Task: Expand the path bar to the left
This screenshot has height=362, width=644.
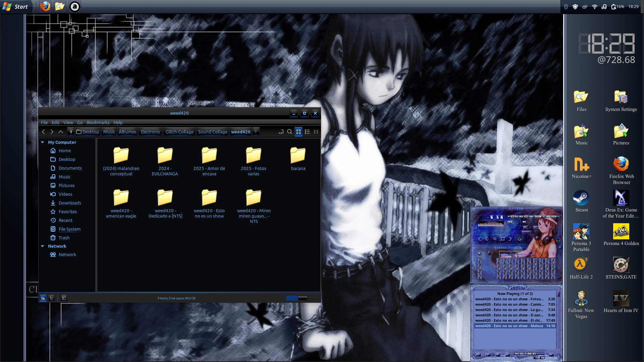Action: [x=71, y=132]
